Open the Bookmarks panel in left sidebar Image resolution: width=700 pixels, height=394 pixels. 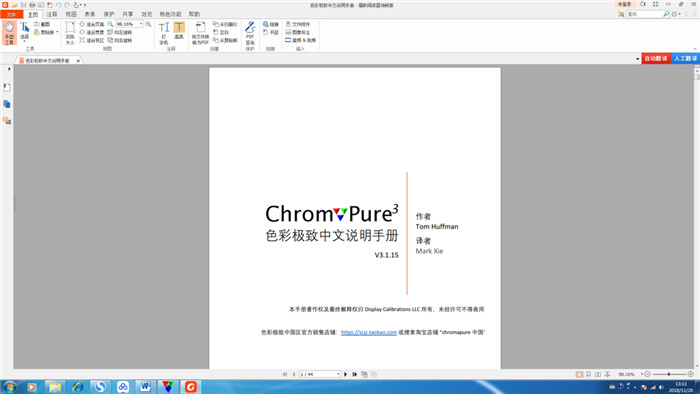point(7,87)
